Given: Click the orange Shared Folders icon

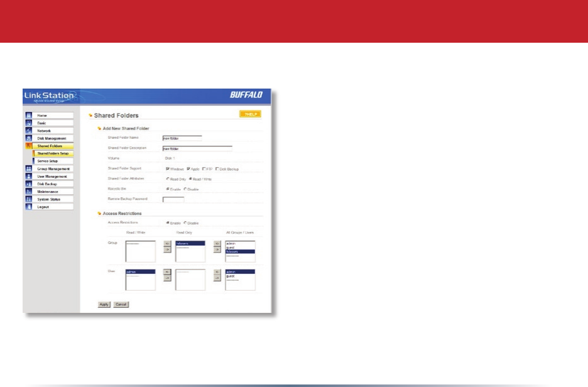Looking at the screenshot, I should coord(28,146).
